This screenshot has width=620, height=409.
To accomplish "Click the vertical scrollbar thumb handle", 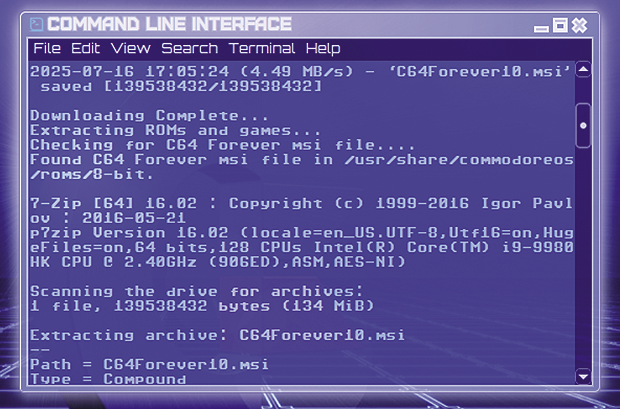I will click(583, 125).
